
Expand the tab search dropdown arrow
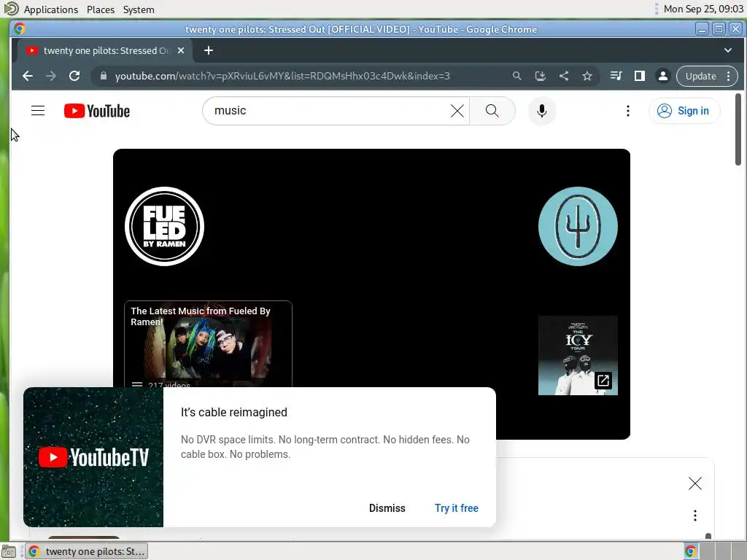coord(728,50)
